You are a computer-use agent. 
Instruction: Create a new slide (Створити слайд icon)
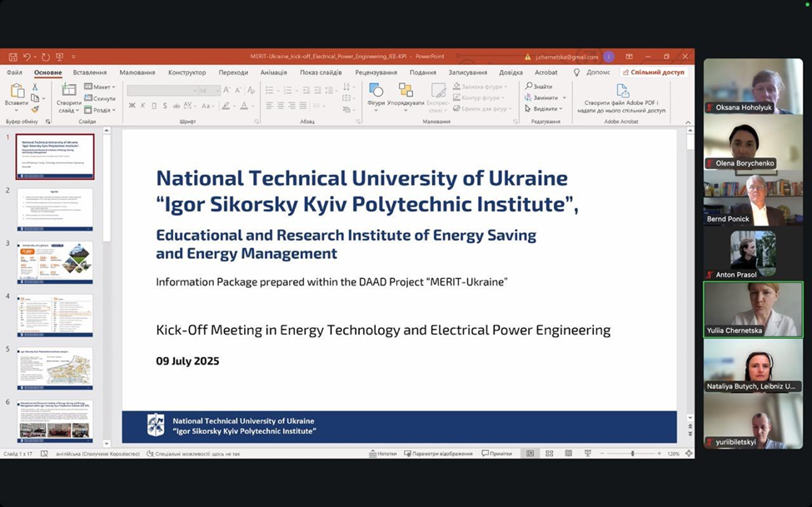[x=68, y=91]
